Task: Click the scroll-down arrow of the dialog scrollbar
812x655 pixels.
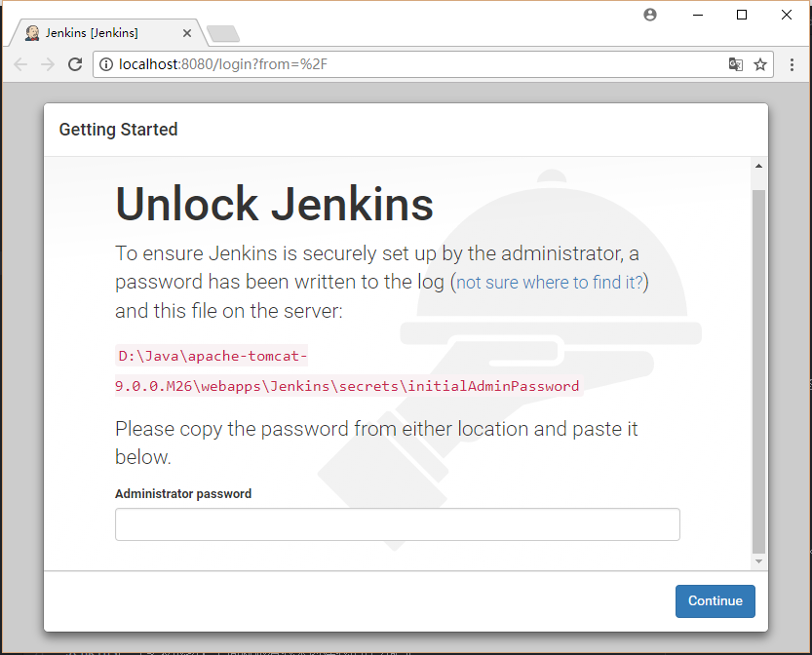Action: click(x=758, y=561)
